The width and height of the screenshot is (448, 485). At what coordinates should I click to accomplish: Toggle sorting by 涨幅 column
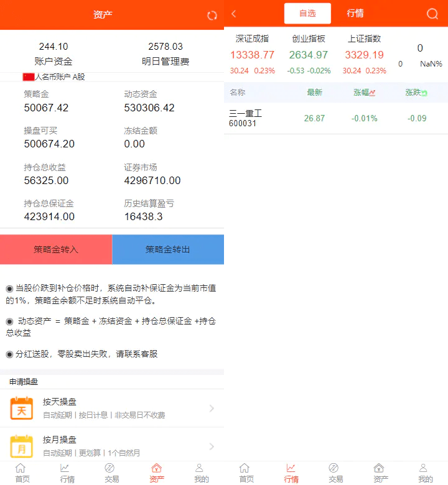(x=365, y=93)
